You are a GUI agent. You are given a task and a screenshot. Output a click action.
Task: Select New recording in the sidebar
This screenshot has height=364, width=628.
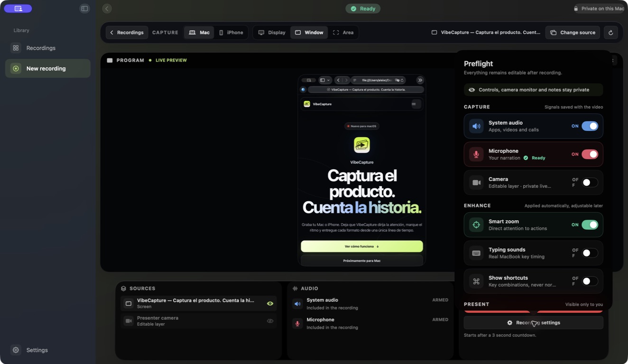(x=48, y=68)
